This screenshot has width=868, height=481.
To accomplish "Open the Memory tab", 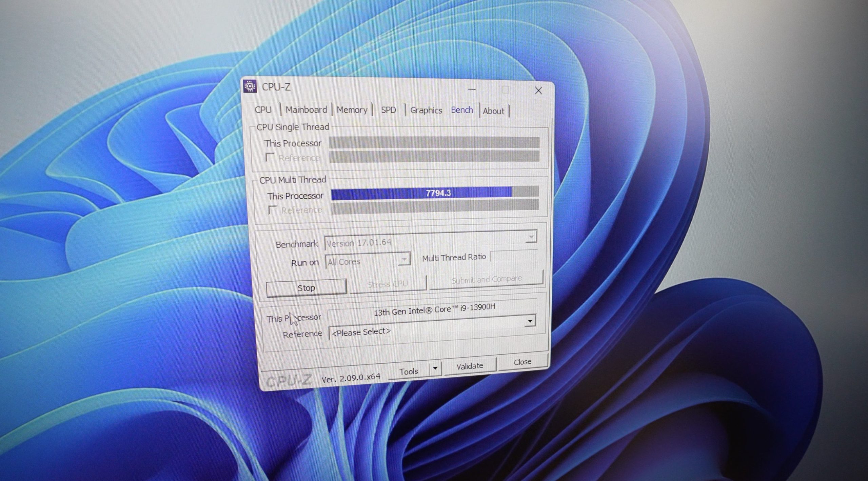I will click(x=352, y=110).
